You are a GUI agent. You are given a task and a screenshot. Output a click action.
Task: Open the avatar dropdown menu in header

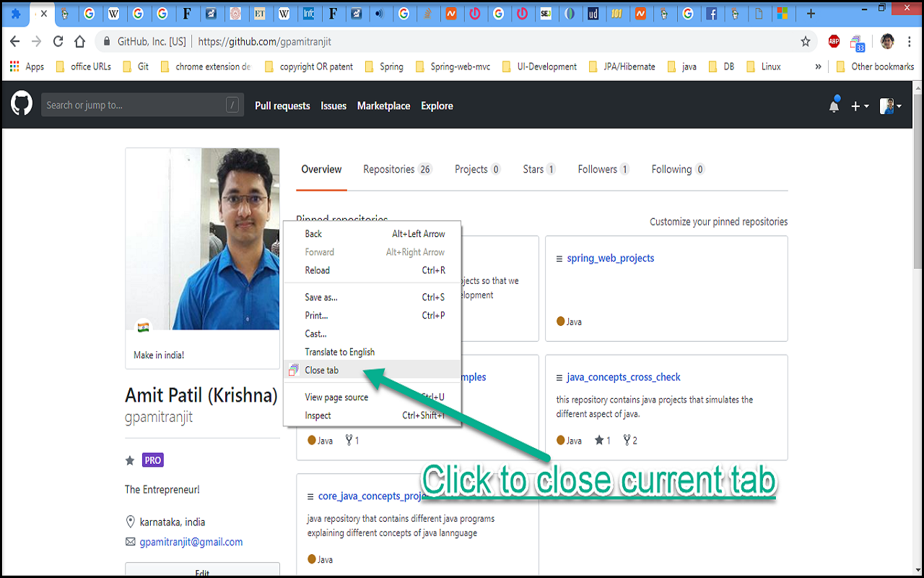(890, 105)
